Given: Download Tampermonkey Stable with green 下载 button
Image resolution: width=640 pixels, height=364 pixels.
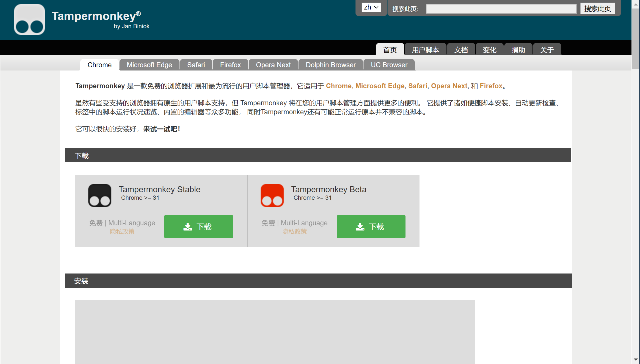Looking at the screenshot, I should (x=198, y=226).
